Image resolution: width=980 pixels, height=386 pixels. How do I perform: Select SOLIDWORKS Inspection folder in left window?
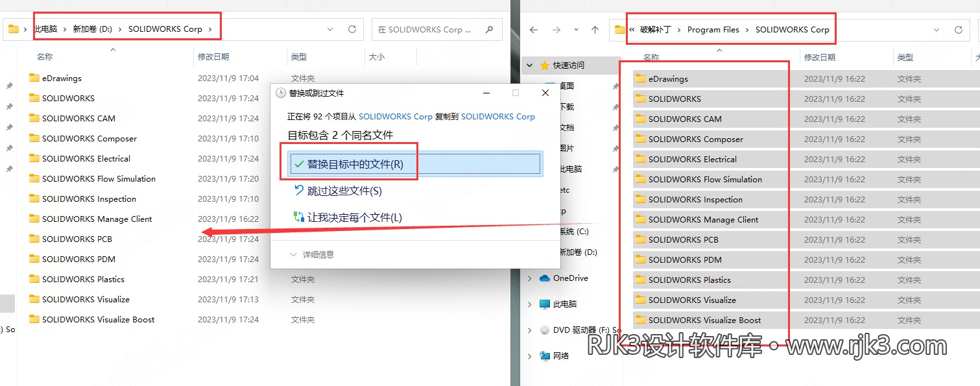(x=82, y=199)
